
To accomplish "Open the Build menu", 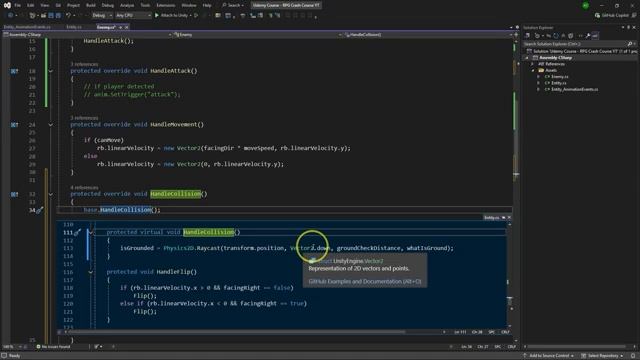I will tap(91, 5).
